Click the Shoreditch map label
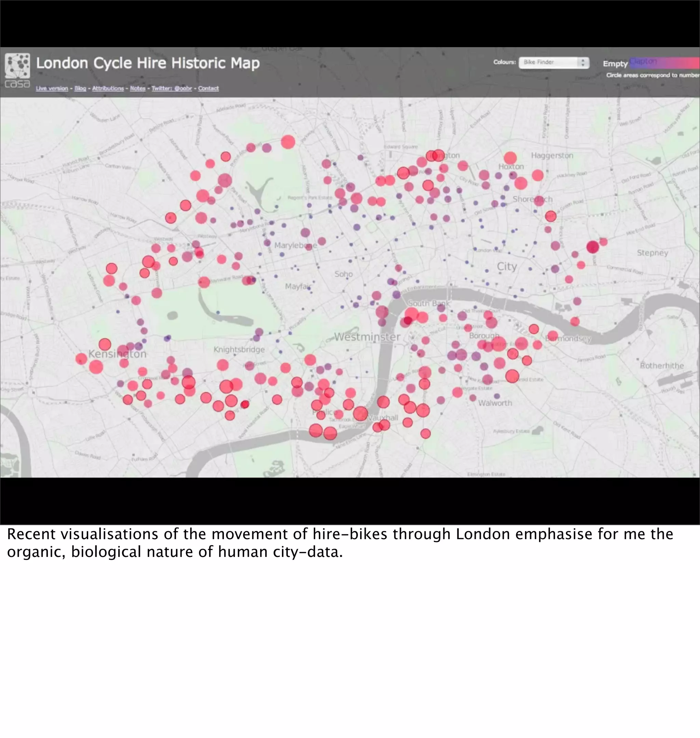The height and width of the screenshot is (738, 700). click(533, 199)
